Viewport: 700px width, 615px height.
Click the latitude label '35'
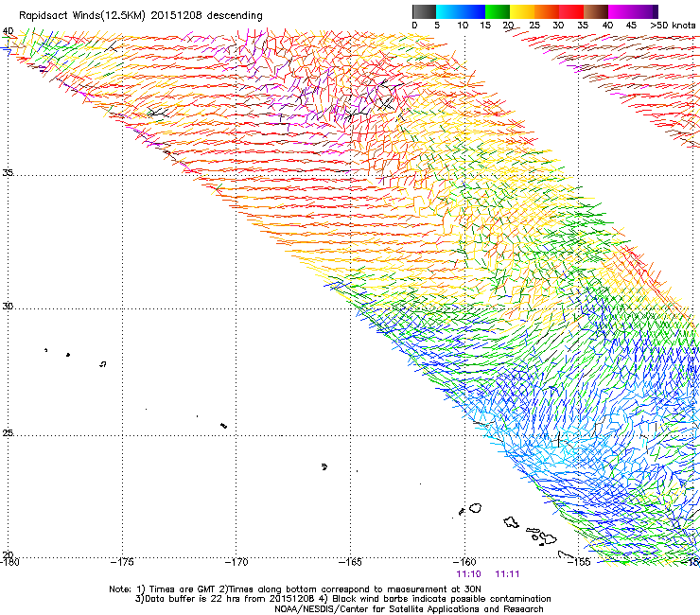tap(8, 173)
